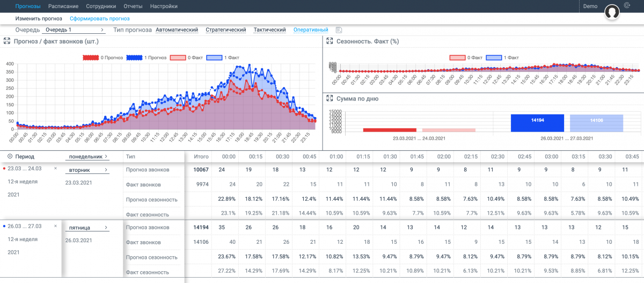Click the save forecast icon next to Оперативный
The width and height of the screenshot is (644, 283).
pyautogui.click(x=339, y=30)
